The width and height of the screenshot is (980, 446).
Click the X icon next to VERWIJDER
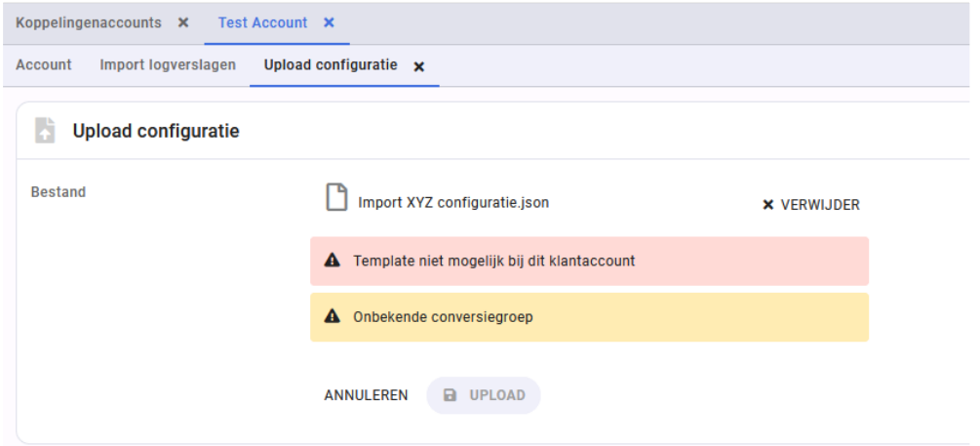pyautogui.click(x=768, y=205)
